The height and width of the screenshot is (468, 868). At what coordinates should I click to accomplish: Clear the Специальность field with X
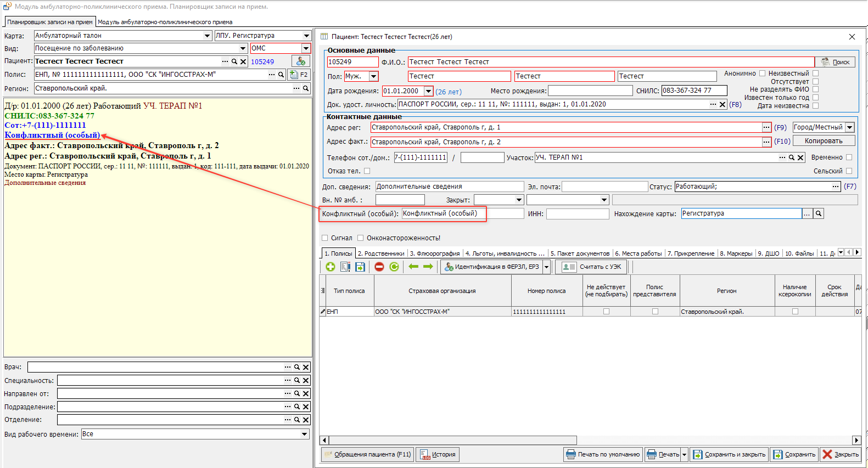[x=306, y=380]
